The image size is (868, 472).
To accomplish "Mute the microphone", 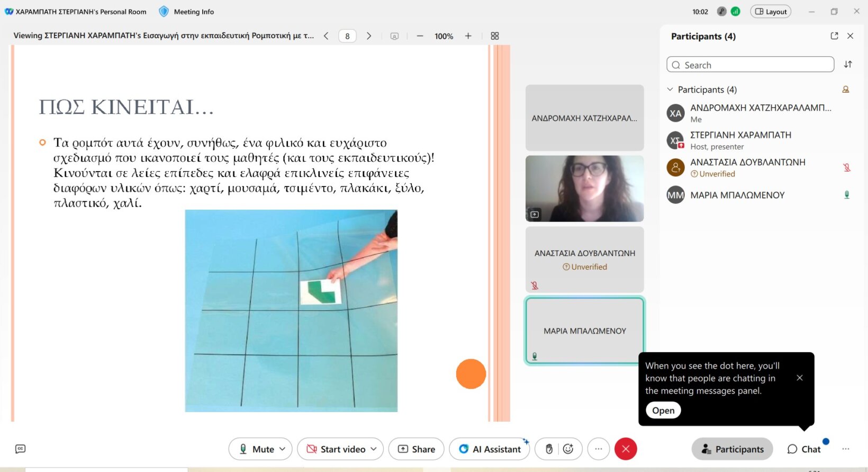I will [x=257, y=449].
